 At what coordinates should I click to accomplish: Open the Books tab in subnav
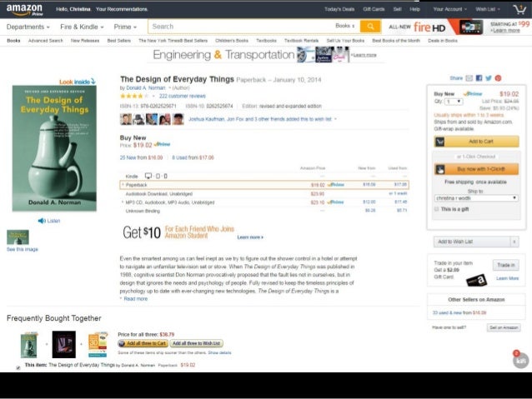point(13,41)
